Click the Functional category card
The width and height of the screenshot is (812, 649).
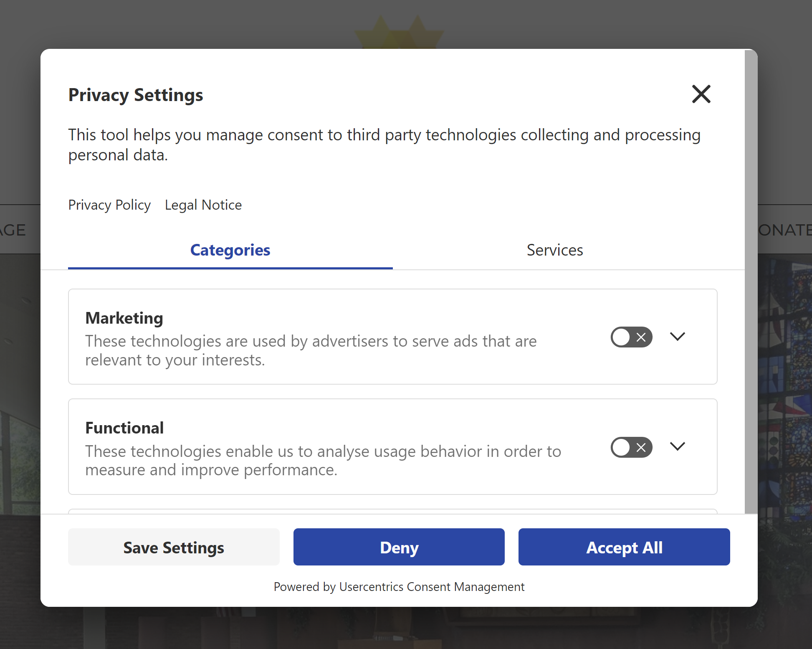[x=292, y=447]
